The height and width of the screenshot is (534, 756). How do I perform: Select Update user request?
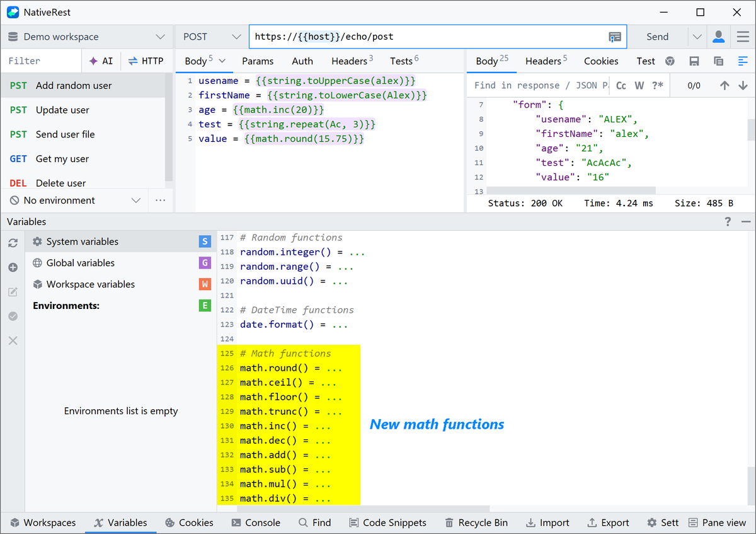pyautogui.click(x=83, y=110)
